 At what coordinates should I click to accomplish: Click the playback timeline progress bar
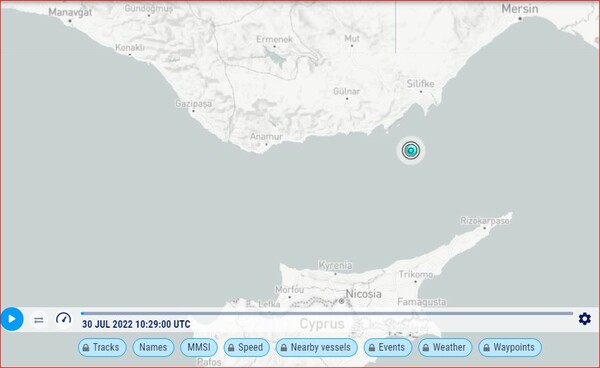pos(327,313)
